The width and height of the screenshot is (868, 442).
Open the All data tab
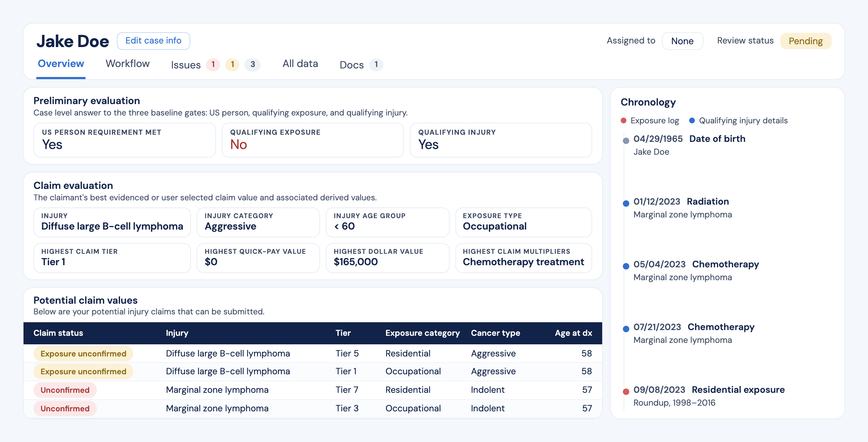click(300, 63)
